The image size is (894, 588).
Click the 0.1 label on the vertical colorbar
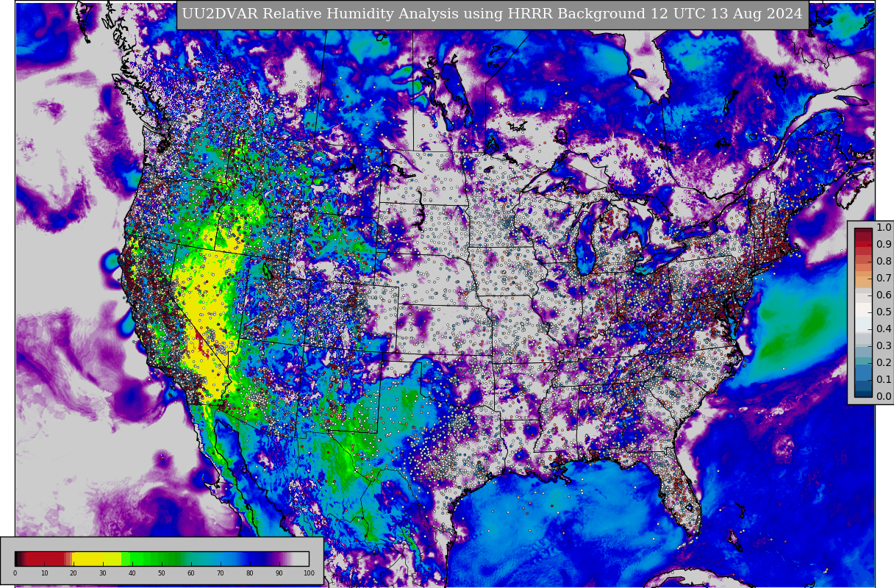884,380
